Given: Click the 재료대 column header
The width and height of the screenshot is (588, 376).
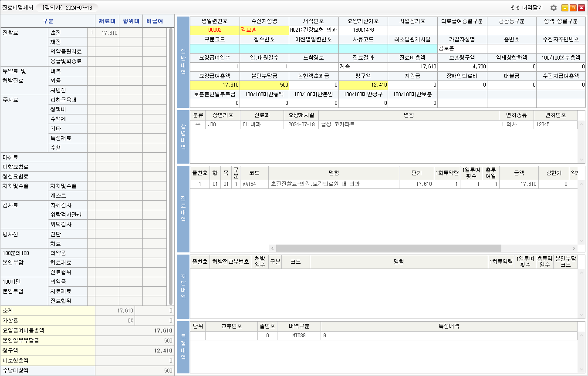Looking at the screenshot, I should 107,21.
